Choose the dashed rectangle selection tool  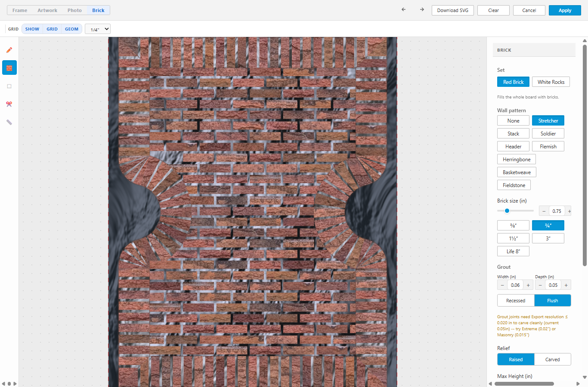9,86
